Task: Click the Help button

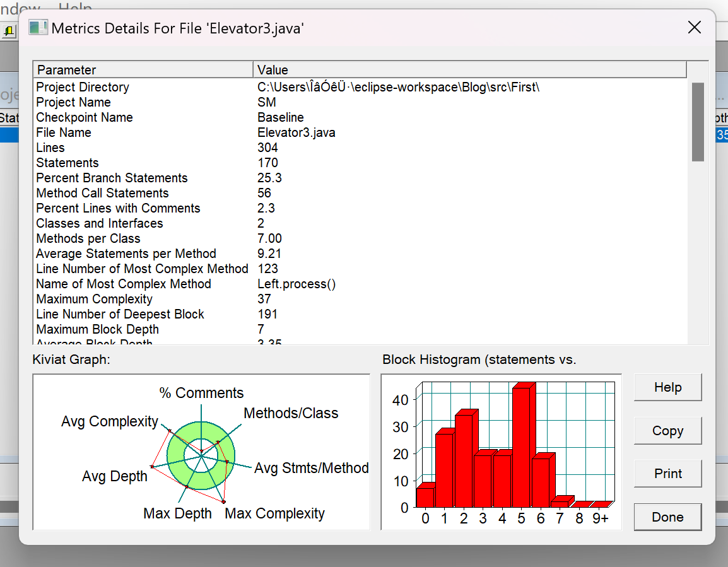Action: pos(667,387)
